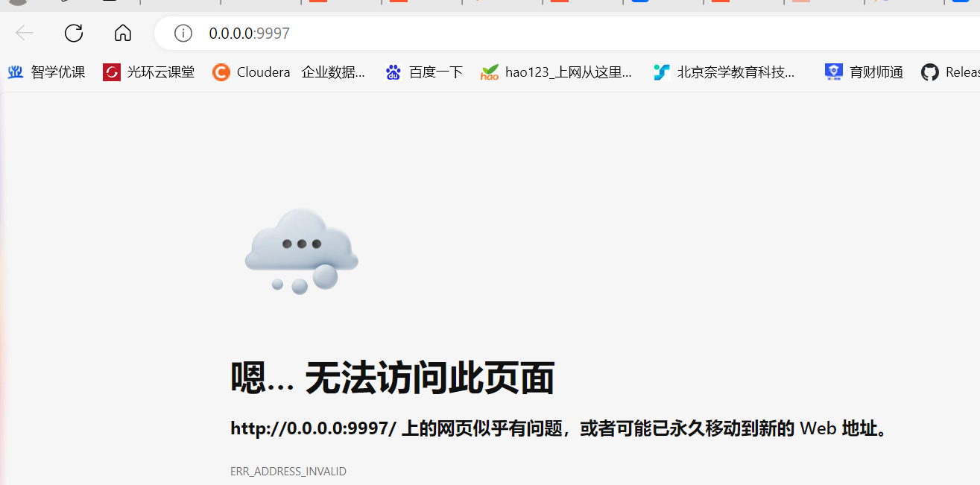Image resolution: width=980 pixels, height=485 pixels.
Task: Click the 无法访问此页面 heading
Action: pyautogui.click(x=429, y=378)
